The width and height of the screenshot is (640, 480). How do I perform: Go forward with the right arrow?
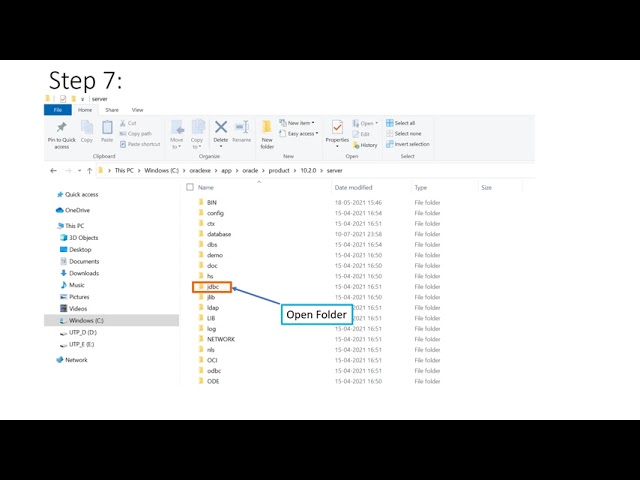(x=68, y=171)
